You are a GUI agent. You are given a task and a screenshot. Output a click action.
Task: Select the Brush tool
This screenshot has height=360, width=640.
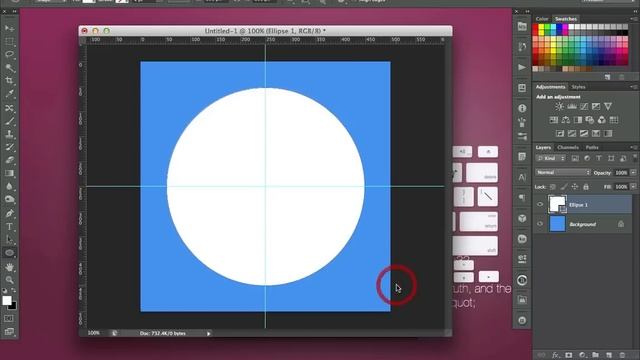[x=9, y=121]
